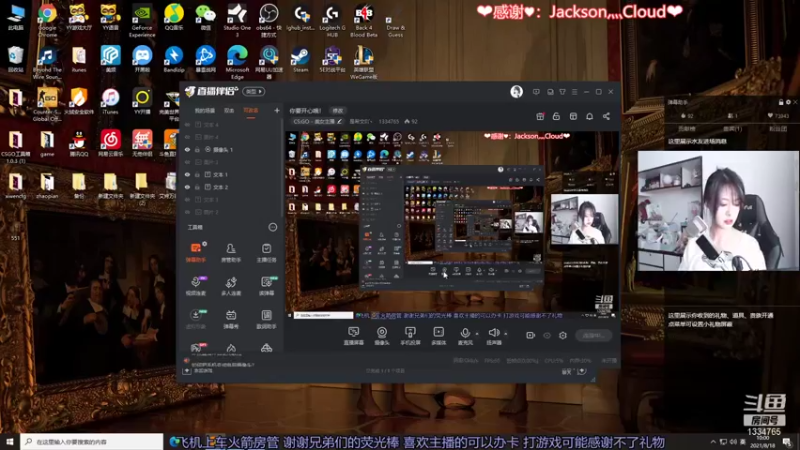Click the user avatar in companion title bar
Image resolution: width=800 pixels, height=450 pixels.
516,91
